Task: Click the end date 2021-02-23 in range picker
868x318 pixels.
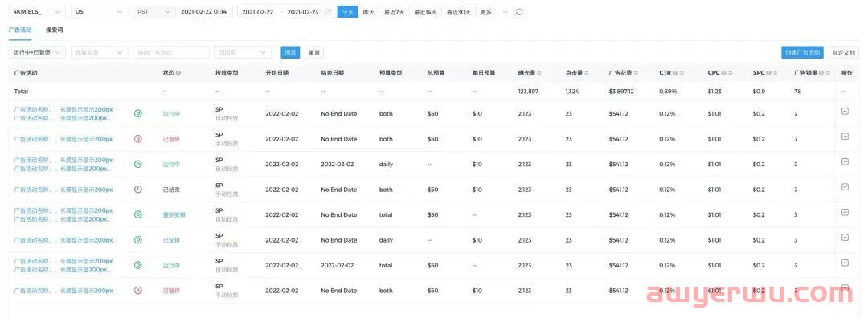Action: 303,12
